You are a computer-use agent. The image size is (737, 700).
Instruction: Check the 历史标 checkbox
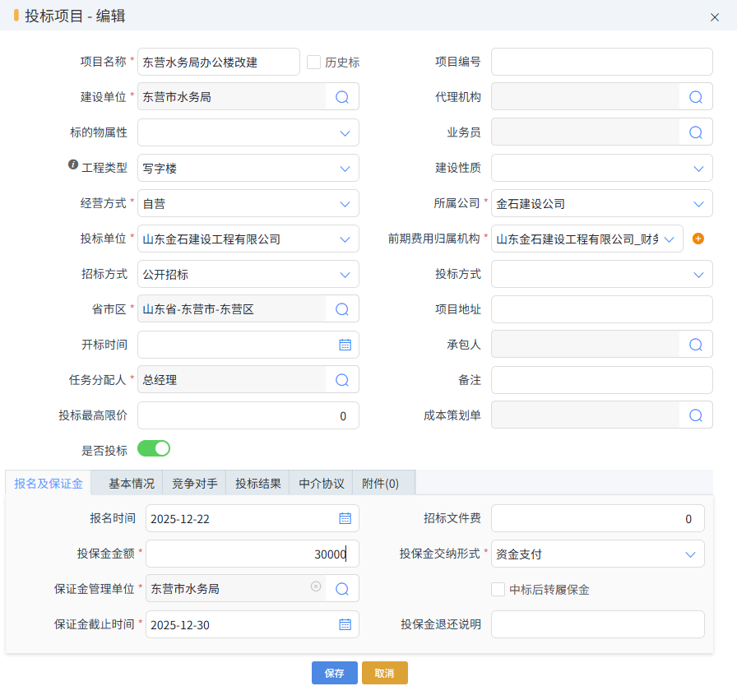point(313,61)
